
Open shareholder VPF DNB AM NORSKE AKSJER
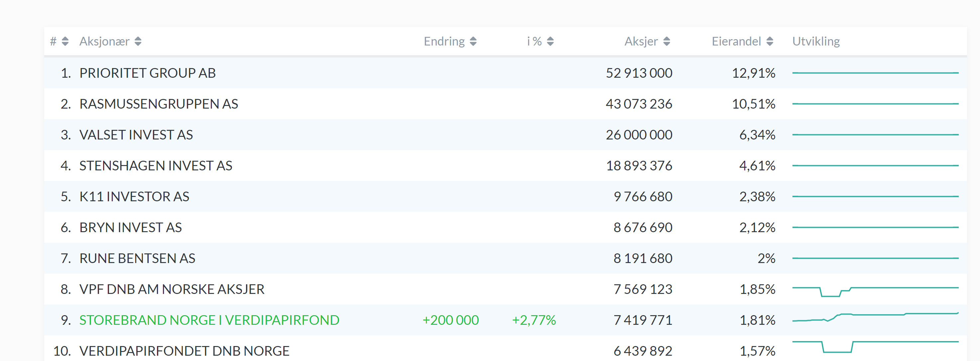point(172,289)
